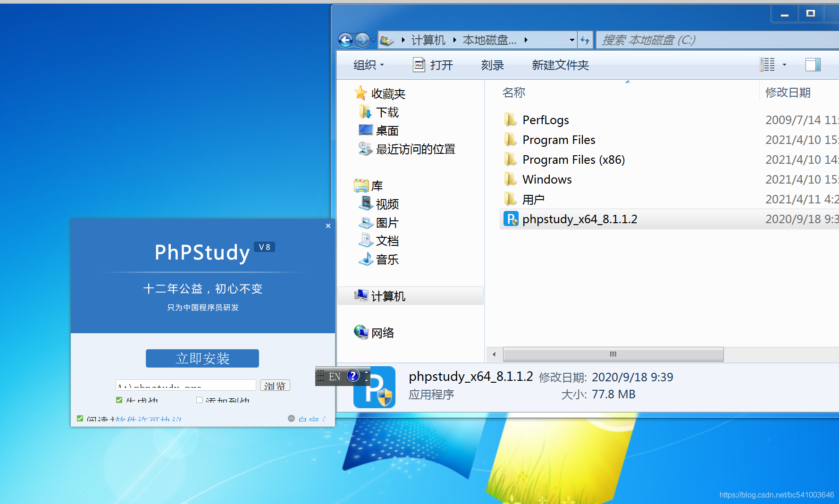The width and height of the screenshot is (839, 504).
Task: Select 计算机 breadcrumb in address bar
Action: (428, 40)
